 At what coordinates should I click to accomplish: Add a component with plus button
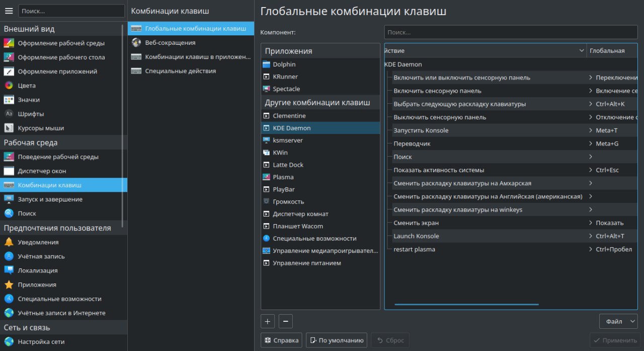tap(268, 321)
